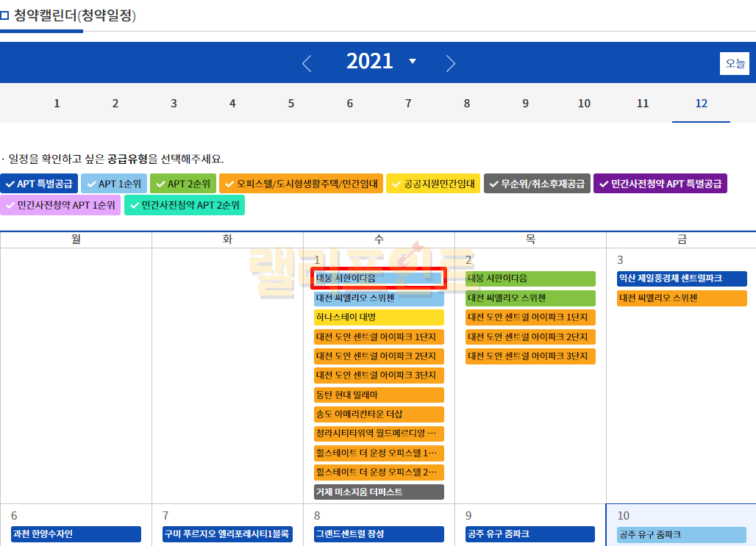Open 대봉 서한이다음 on December 1
The image size is (756, 546).
379,279
